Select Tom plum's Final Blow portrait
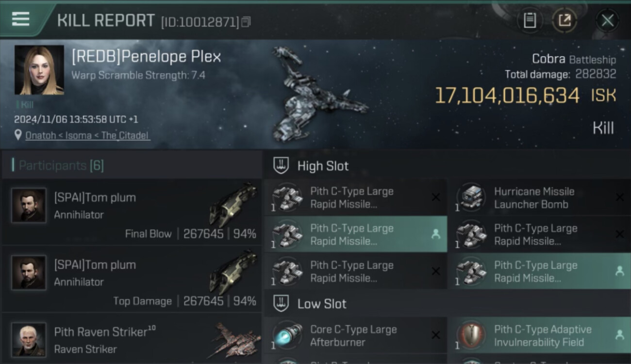Screen dimensions: 631x364 point(29,205)
